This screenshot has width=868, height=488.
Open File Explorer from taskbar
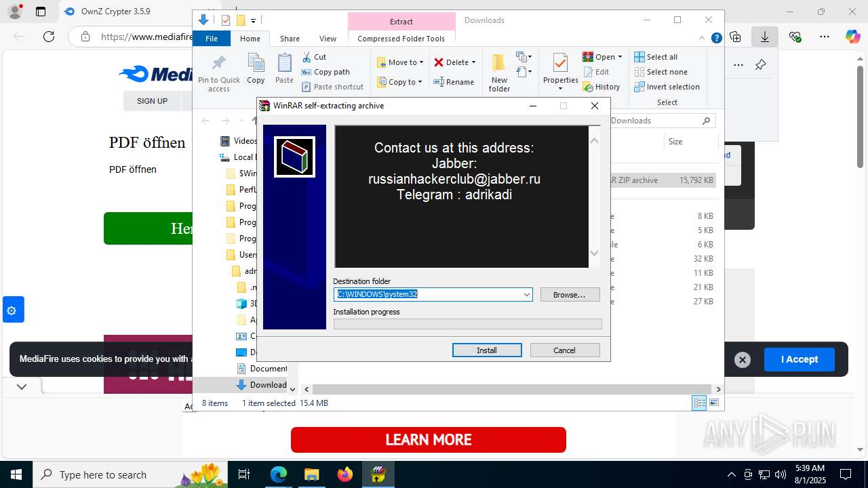point(311,474)
